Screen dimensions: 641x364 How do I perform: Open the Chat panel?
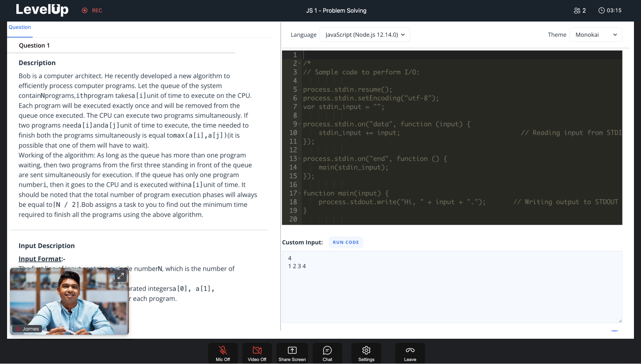(x=327, y=353)
